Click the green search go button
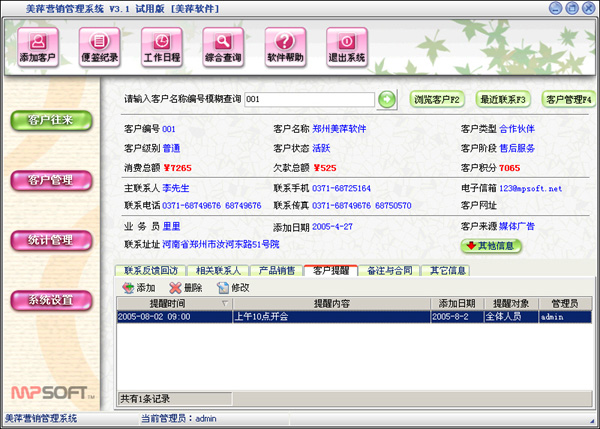Viewport: 600px width, 429px height. pos(387,99)
